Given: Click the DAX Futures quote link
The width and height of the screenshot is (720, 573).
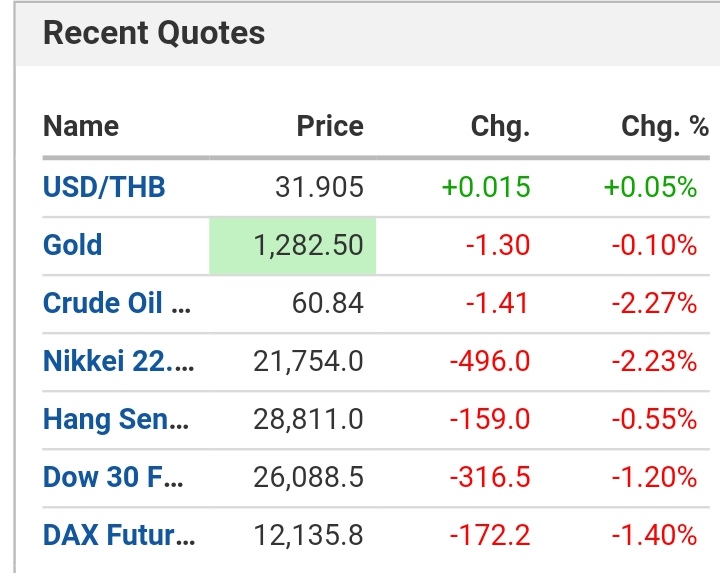Looking at the screenshot, I should coord(119,535).
